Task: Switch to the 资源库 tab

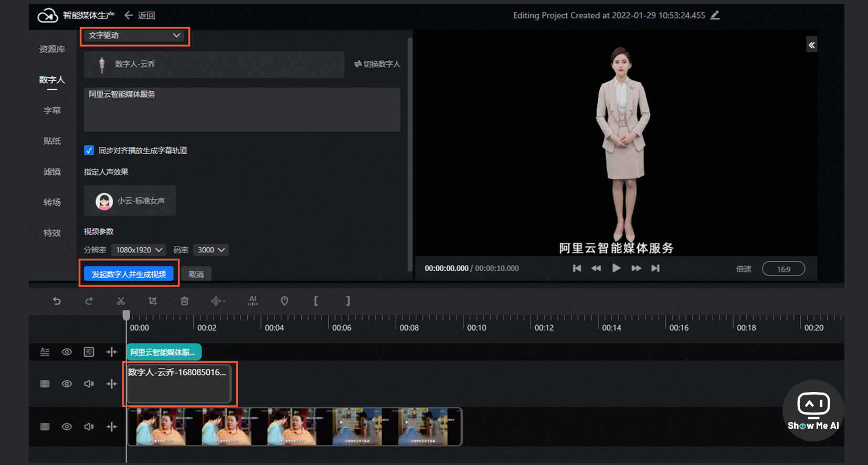Action: 52,49
